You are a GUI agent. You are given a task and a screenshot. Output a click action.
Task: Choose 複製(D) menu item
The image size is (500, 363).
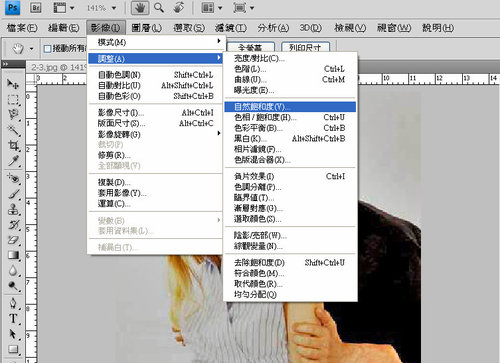tap(154, 182)
